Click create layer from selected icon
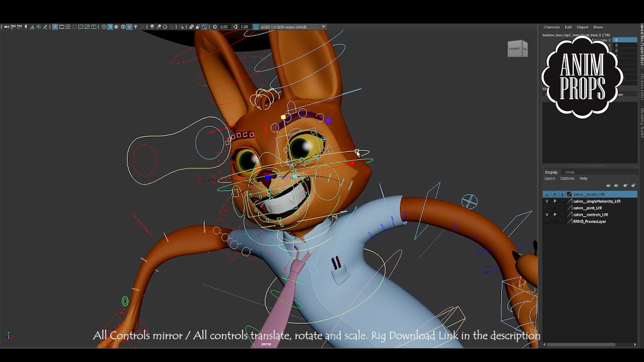Viewport: 644px width, 362px height. tap(633, 186)
